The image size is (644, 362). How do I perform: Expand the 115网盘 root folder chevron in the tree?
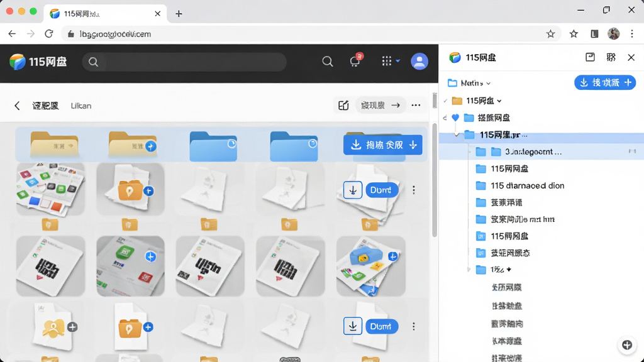[499, 101]
